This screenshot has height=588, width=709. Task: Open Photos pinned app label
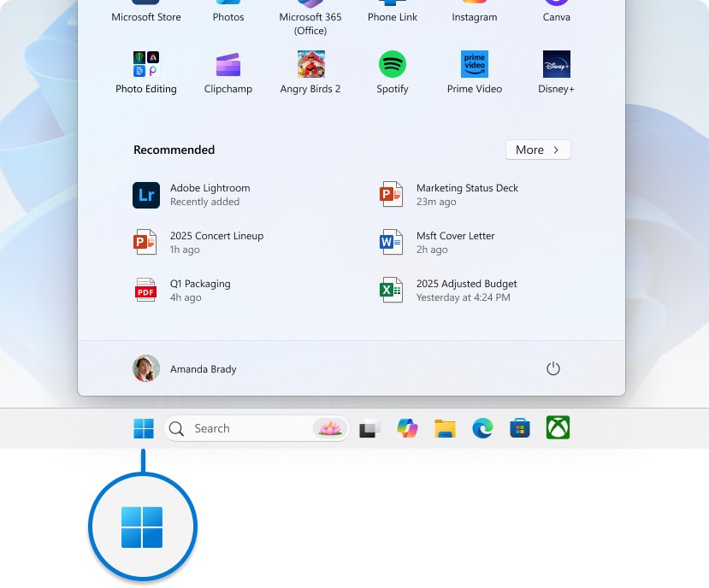click(x=228, y=17)
